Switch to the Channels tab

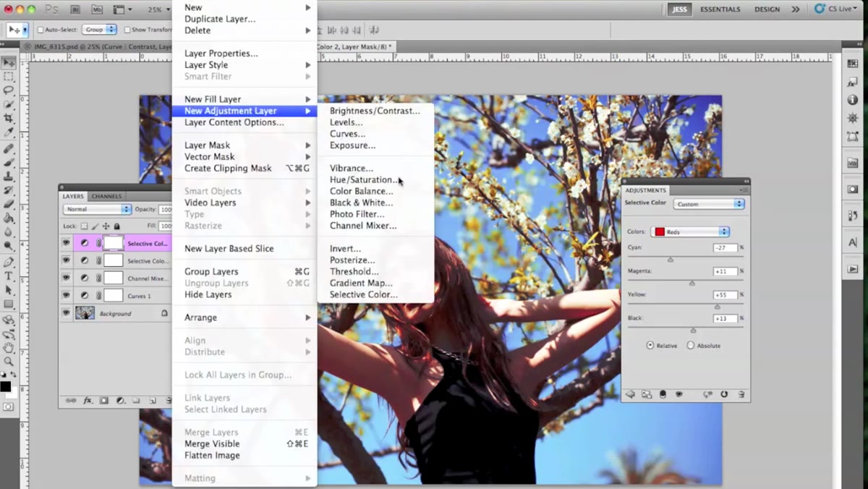(x=107, y=196)
